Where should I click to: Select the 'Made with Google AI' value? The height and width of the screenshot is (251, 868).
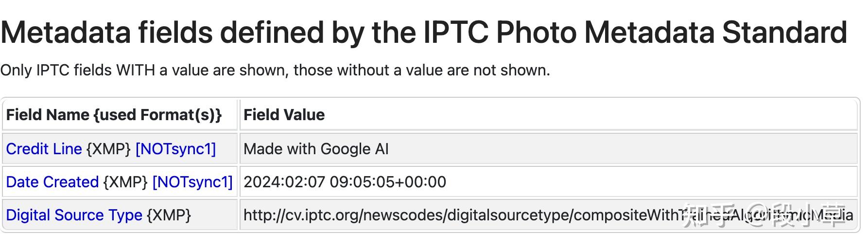click(x=316, y=149)
